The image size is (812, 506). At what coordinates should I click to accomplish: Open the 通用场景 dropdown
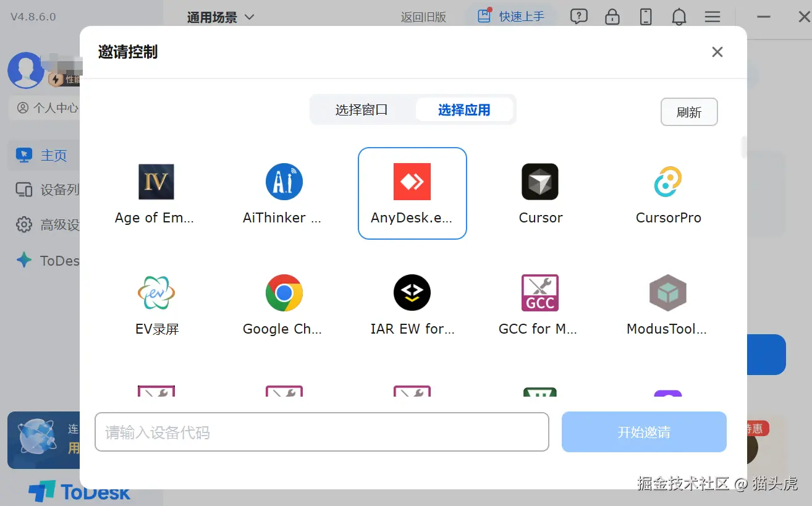[x=221, y=17]
